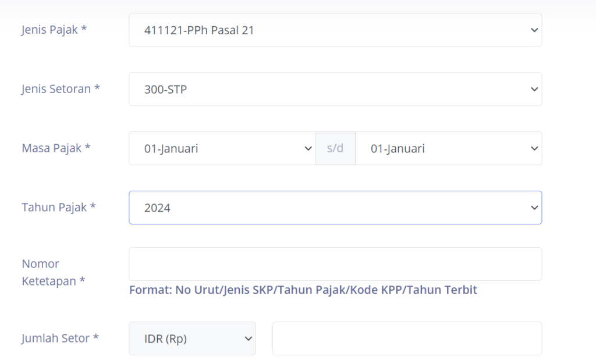The height and width of the screenshot is (364, 596).
Task: Click the Jumlah Setor amount input box
Action: coord(407,338)
